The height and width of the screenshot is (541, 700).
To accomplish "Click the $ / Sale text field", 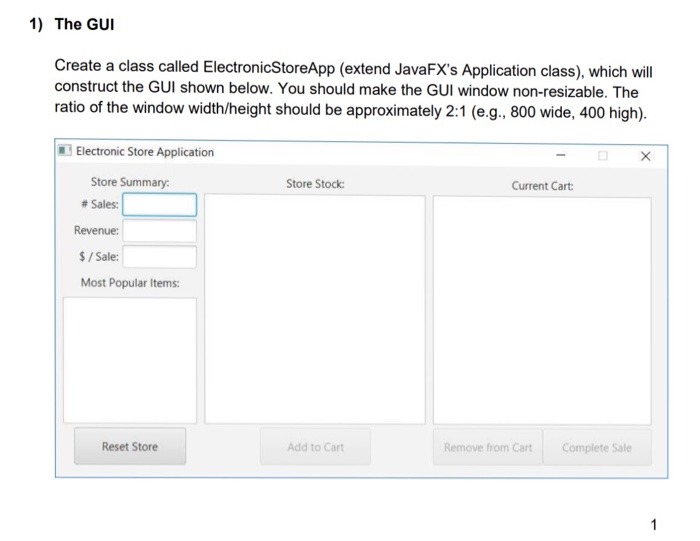I will (x=159, y=257).
